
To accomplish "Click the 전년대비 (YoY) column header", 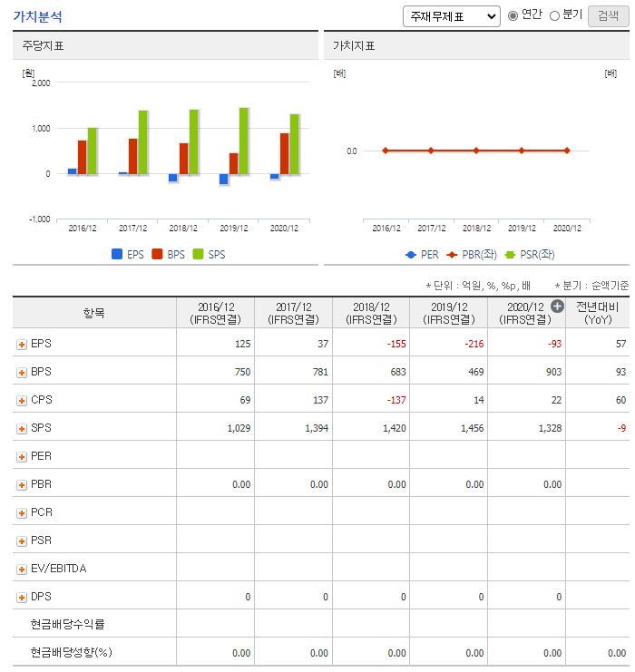I will [x=598, y=313].
